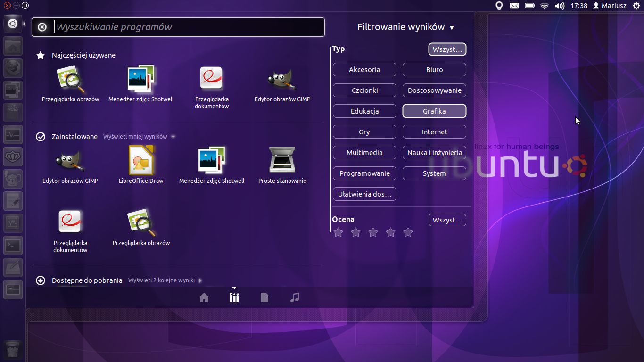Set rating filter to one star
The width and height of the screenshot is (644, 362).
tap(338, 232)
